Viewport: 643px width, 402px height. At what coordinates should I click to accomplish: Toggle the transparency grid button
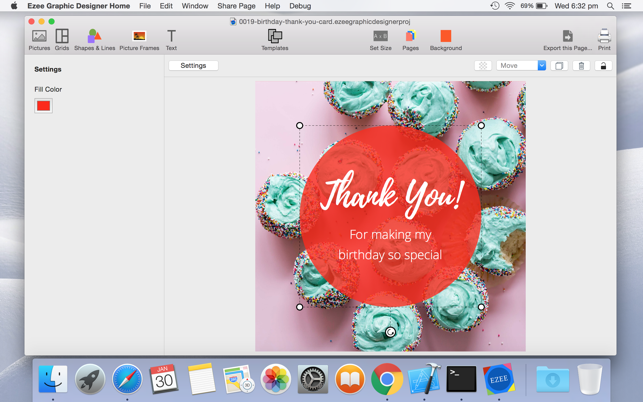pyautogui.click(x=483, y=66)
